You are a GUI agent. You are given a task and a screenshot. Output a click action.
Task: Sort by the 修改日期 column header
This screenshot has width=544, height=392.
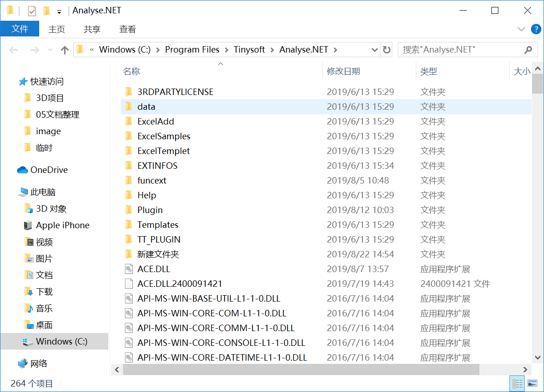(x=343, y=71)
